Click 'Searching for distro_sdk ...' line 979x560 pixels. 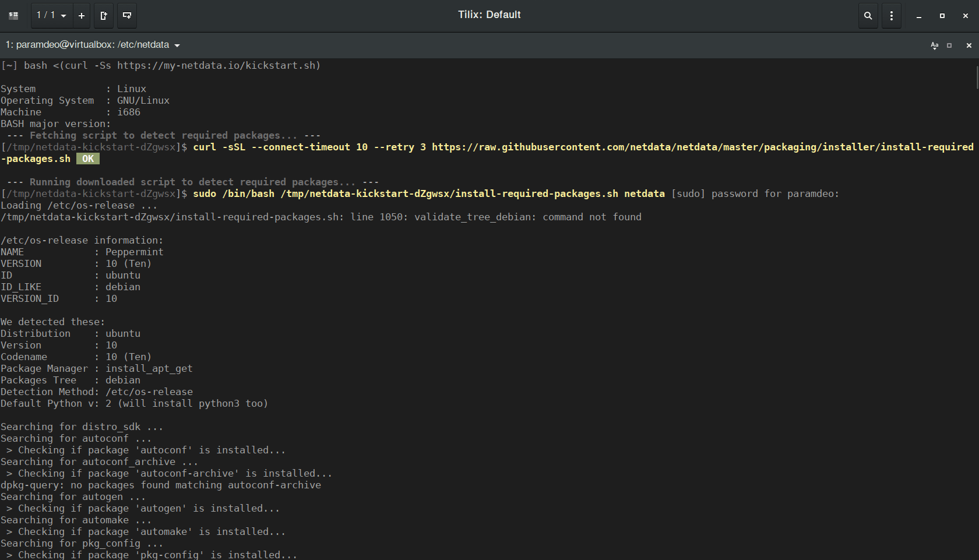(x=82, y=427)
